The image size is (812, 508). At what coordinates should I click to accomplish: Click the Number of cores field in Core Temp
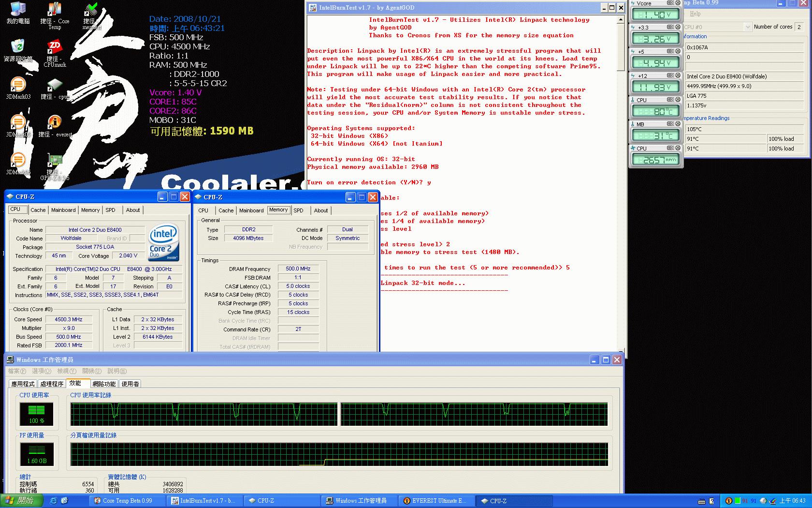800,27
